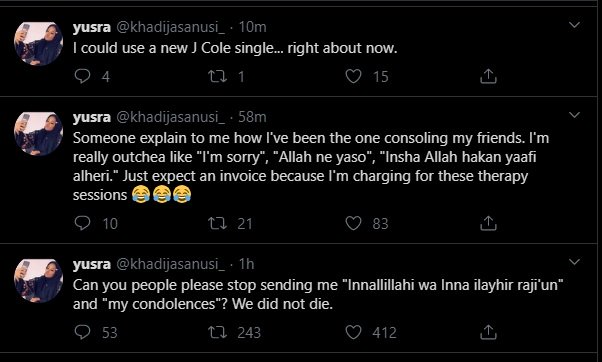The height and width of the screenshot is (362, 602).
Task: Open the options chevron on the 10m tweet
Action: click(574, 25)
